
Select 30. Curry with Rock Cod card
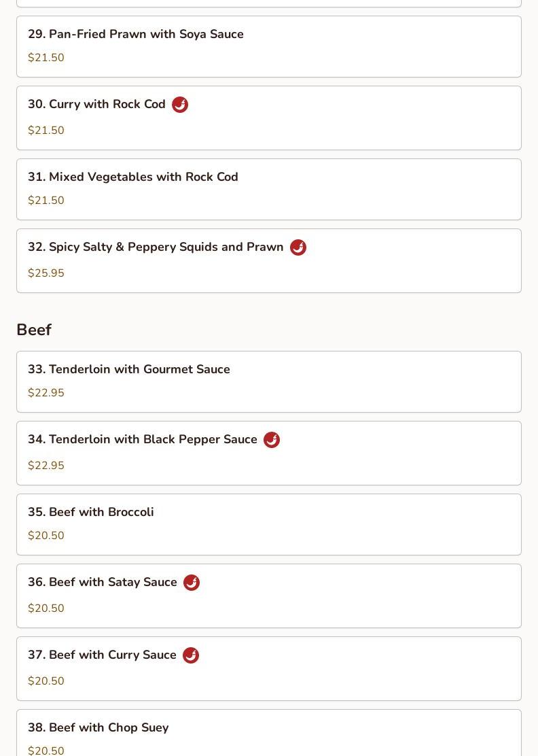[x=269, y=118]
